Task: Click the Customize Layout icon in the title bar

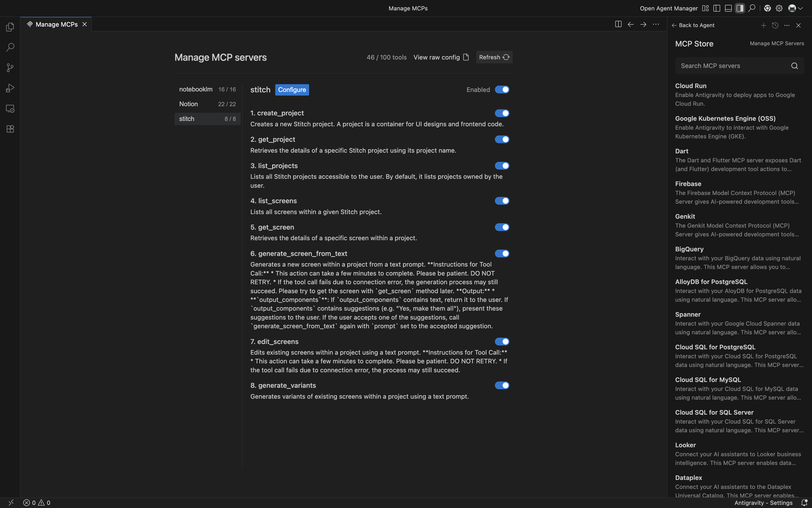Action: [x=705, y=8]
